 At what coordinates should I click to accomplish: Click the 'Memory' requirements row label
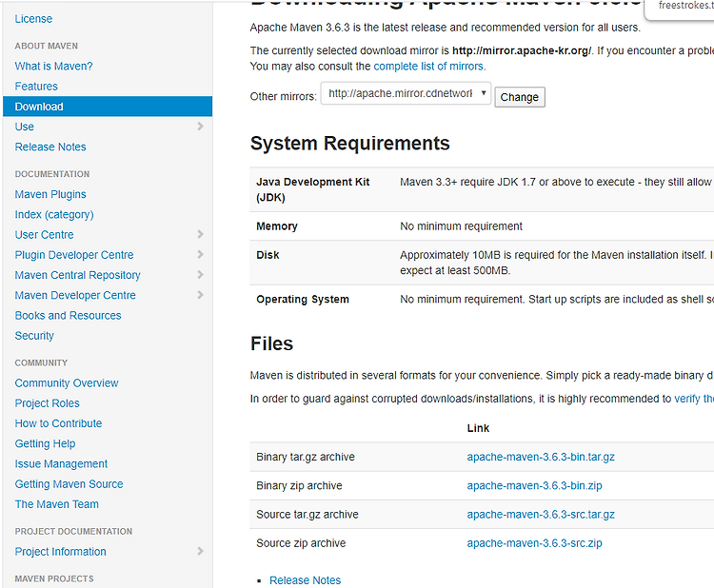tap(276, 226)
